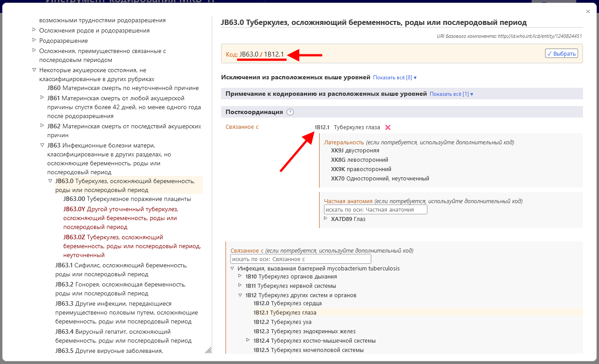This screenshot has height=364, width=599.
Task: Select JB63.3 Другие инфекции половым путем
Action: pyautogui.click(x=127, y=313)
